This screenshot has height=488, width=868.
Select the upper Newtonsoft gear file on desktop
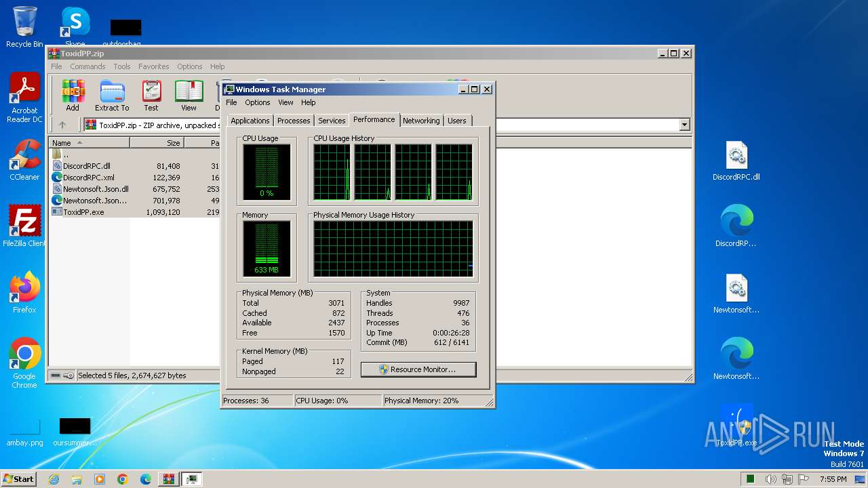[736, 293]
